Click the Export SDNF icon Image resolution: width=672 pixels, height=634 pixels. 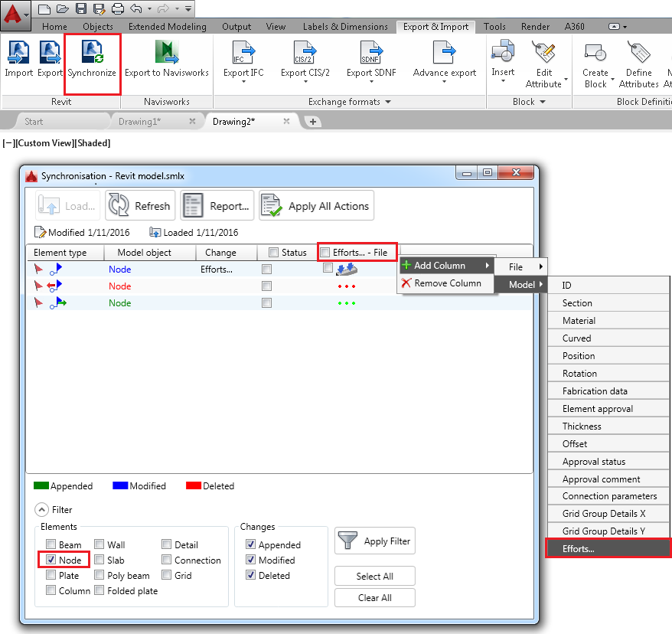click(371, 52)
